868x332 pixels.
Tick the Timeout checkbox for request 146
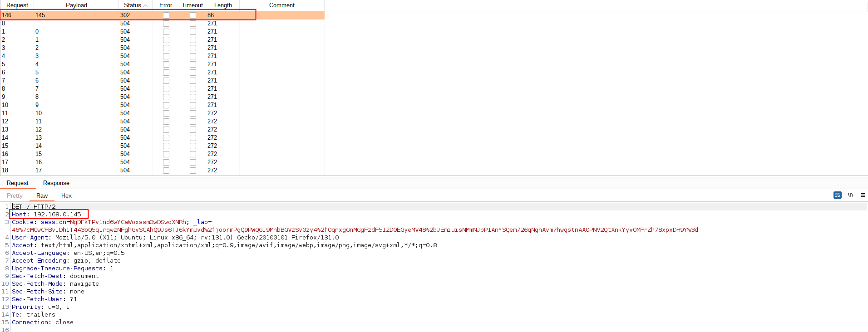point(193,15)
